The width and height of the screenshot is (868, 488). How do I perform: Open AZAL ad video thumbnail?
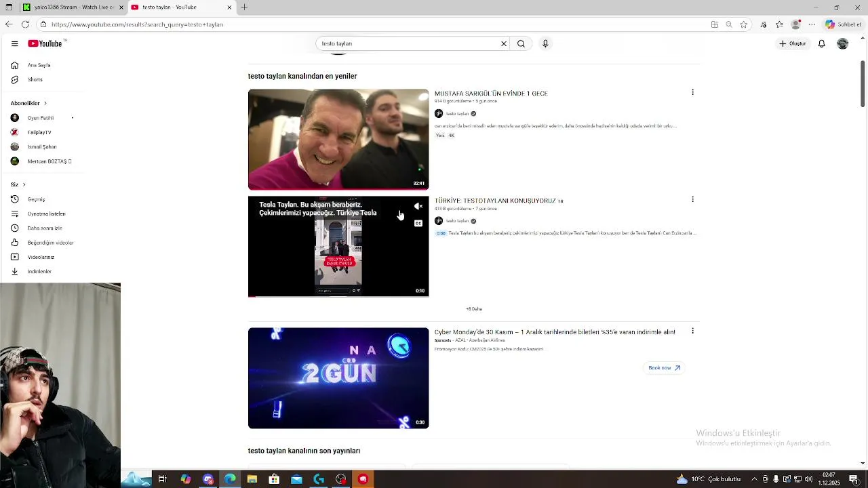(338, 378)
